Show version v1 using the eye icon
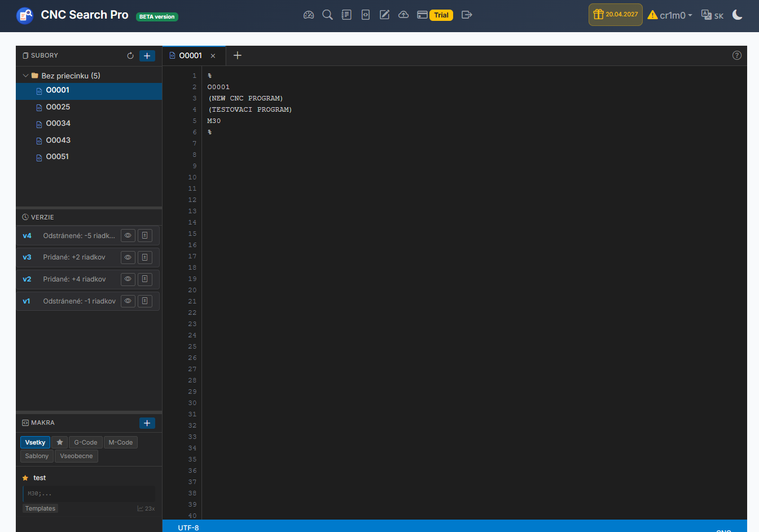759x532 pixels. 128,301
